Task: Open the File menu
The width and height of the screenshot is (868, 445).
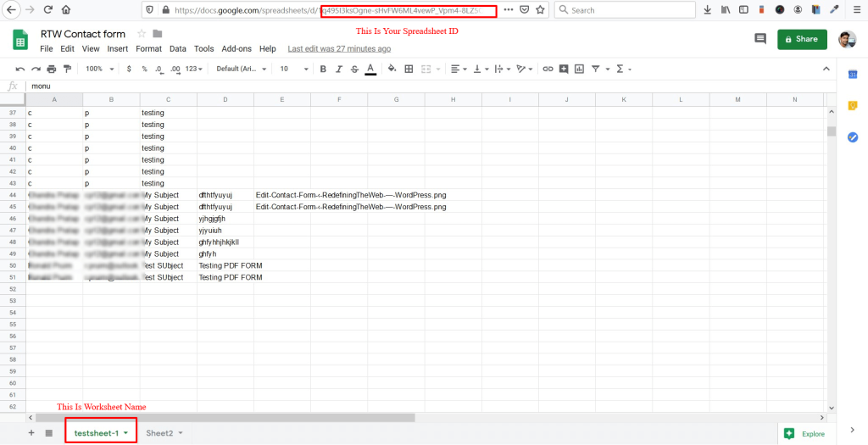Action: (x=47, y=48)
